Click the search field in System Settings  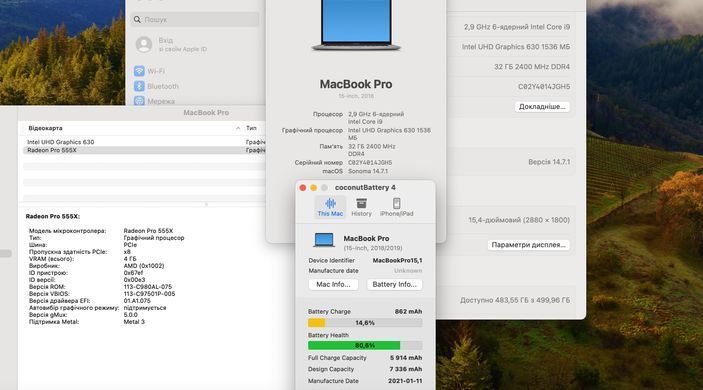pos(195,20)
